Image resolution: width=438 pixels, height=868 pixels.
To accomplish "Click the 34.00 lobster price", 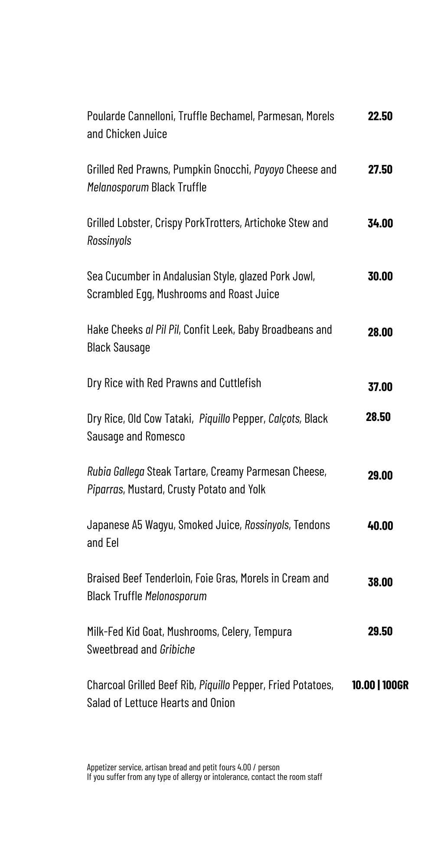I will (380, 223).
